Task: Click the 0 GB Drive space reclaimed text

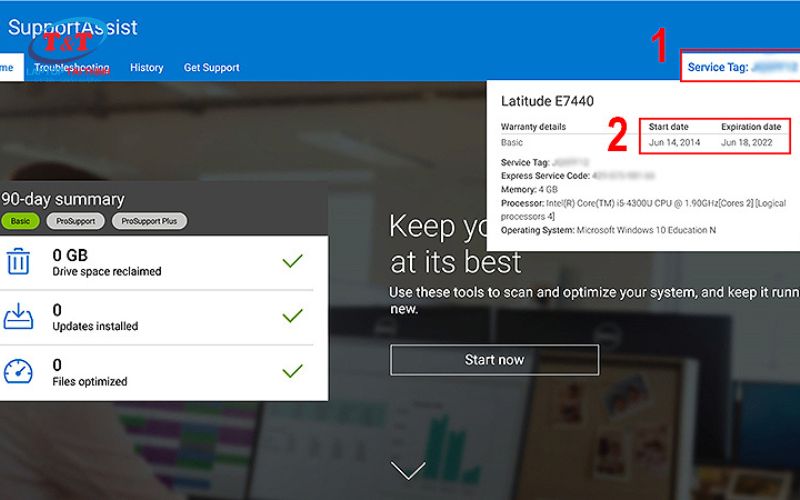Action: pos(107,262)
